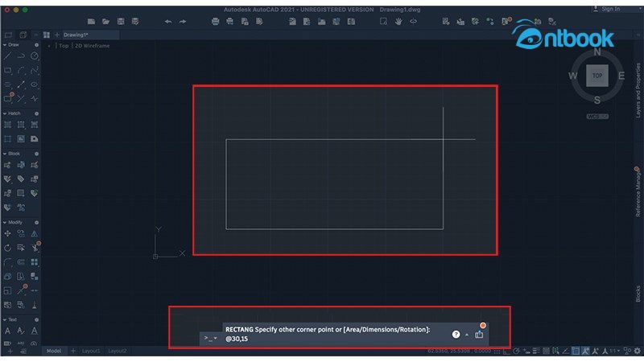Click the Print icon in the toolbar

click(215, 22)
